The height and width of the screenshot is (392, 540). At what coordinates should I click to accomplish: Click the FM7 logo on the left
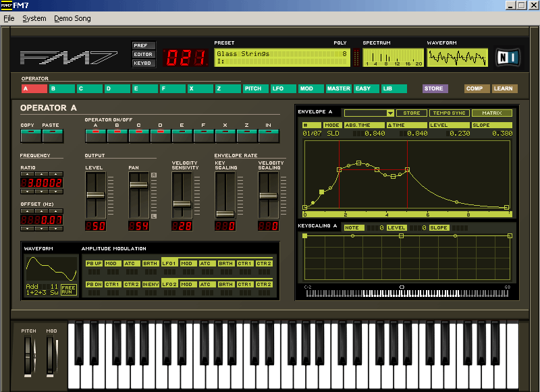point(67,57)
